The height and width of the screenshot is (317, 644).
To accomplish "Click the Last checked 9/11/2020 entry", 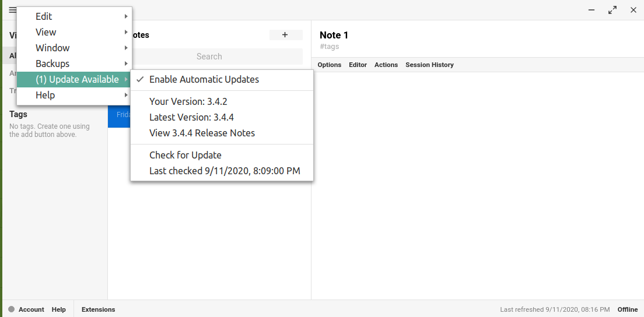I will click(x=222, y=171).
